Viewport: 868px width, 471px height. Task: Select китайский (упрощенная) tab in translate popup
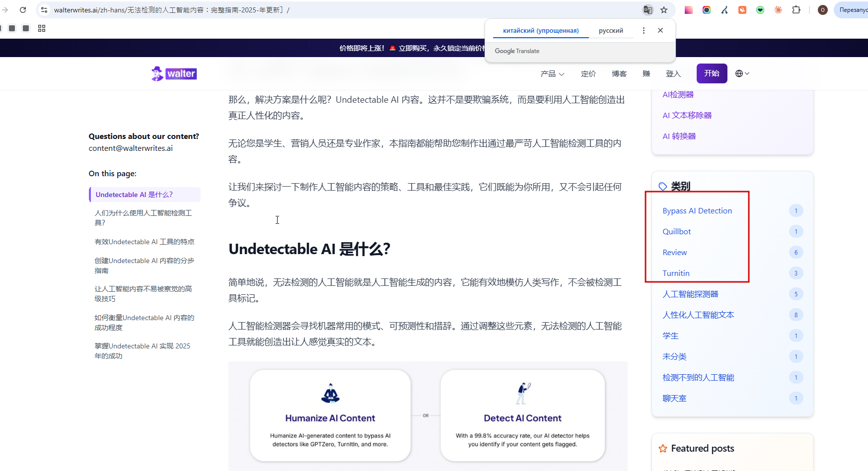(541, 31)
